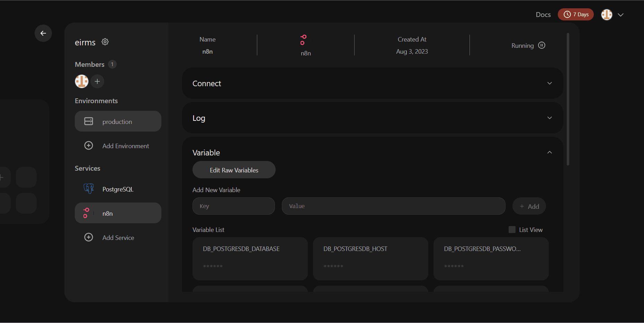
Task: Click the Add Environment label
Action: pyautogui.click(x=126, y=146)
